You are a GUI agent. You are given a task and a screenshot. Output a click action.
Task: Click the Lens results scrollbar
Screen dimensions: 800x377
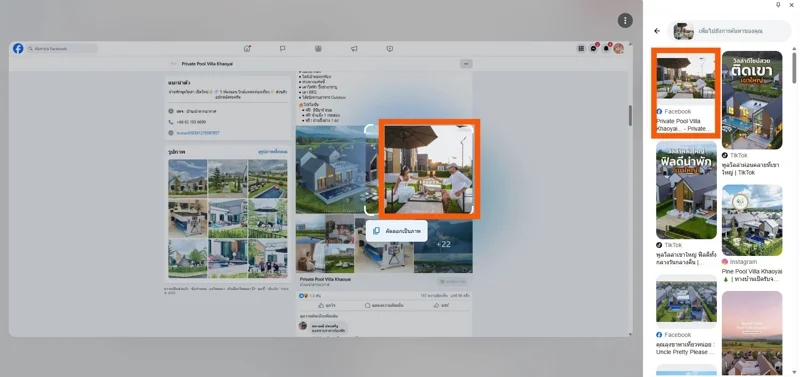pyautogui.click(x=794, y=67)
